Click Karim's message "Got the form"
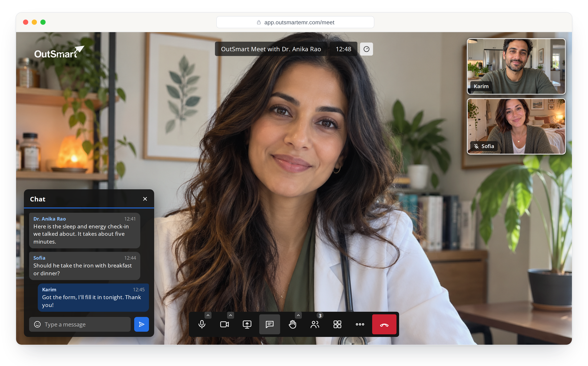Viewport: 588px width, 366px height. [x=93, y=297]
